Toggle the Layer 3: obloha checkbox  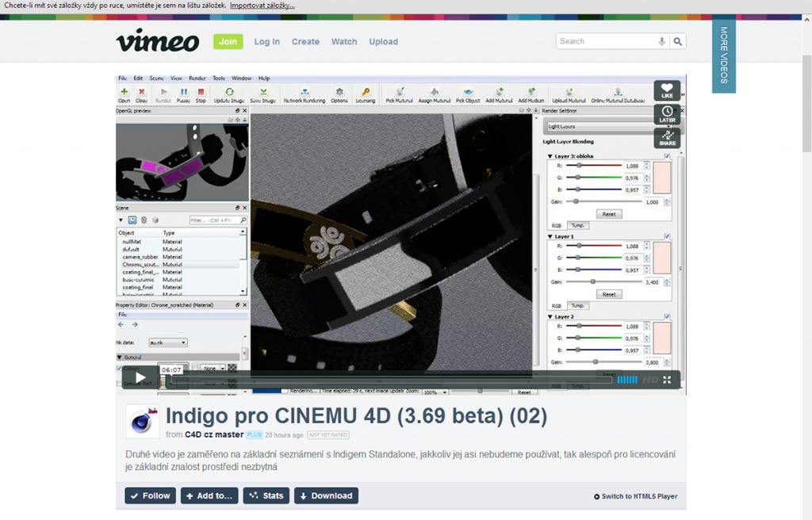point(667,156)
